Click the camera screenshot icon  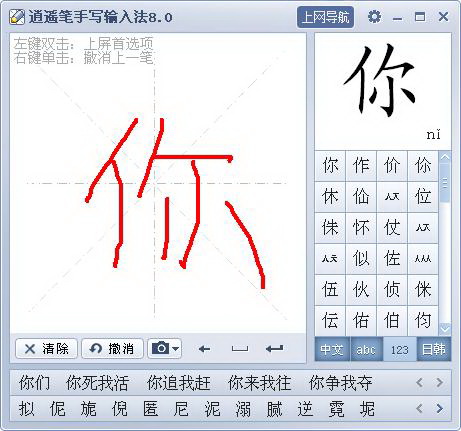pos(161,348)
